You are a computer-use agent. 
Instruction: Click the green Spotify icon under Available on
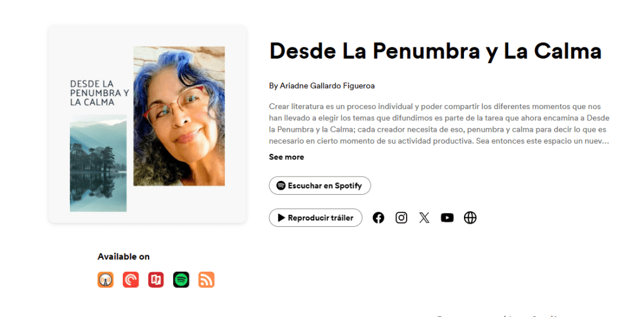tap(181, 280)
